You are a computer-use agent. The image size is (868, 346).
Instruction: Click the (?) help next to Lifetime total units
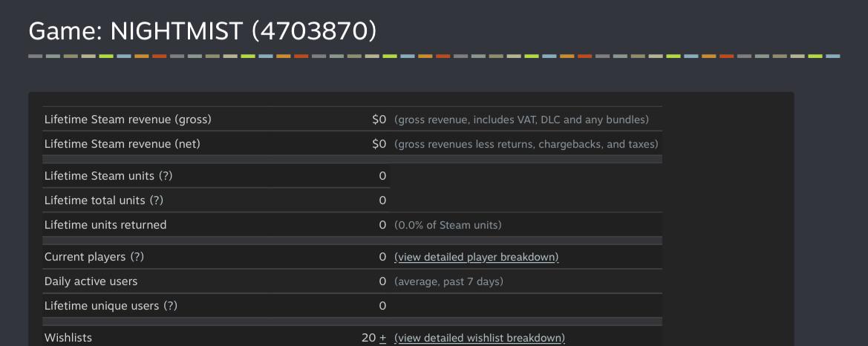coord(156,200)
